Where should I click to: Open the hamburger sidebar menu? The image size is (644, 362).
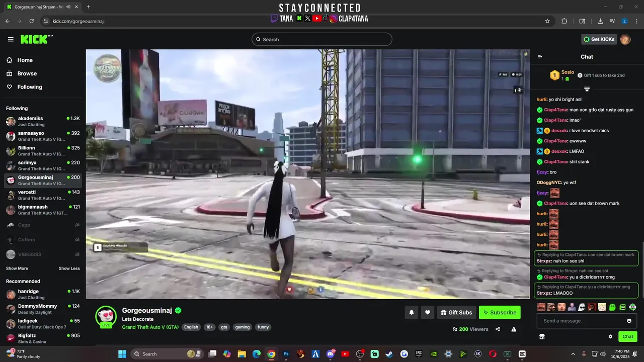point(11,39)
